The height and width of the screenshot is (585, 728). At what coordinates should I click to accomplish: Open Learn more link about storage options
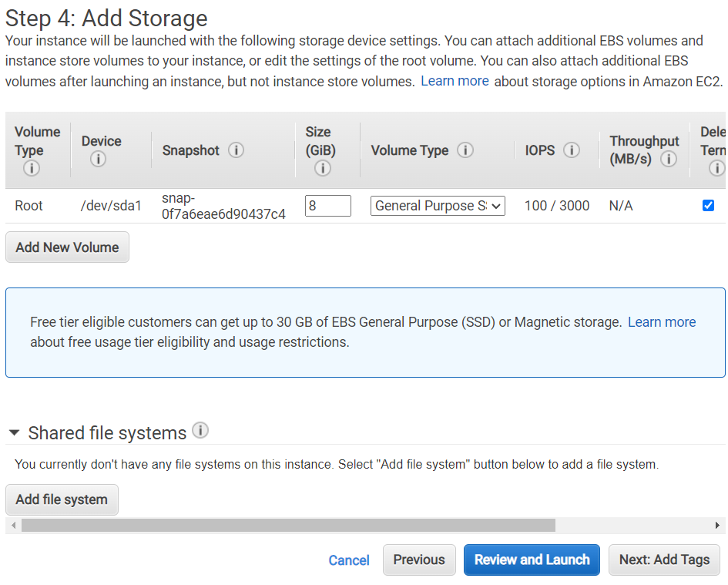(455, 81)
